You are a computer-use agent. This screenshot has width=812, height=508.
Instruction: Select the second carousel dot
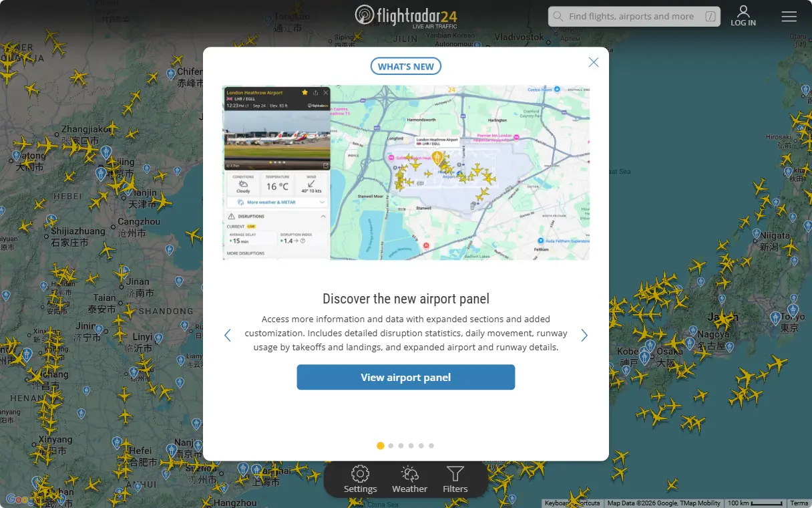click(x=391, y=446)
